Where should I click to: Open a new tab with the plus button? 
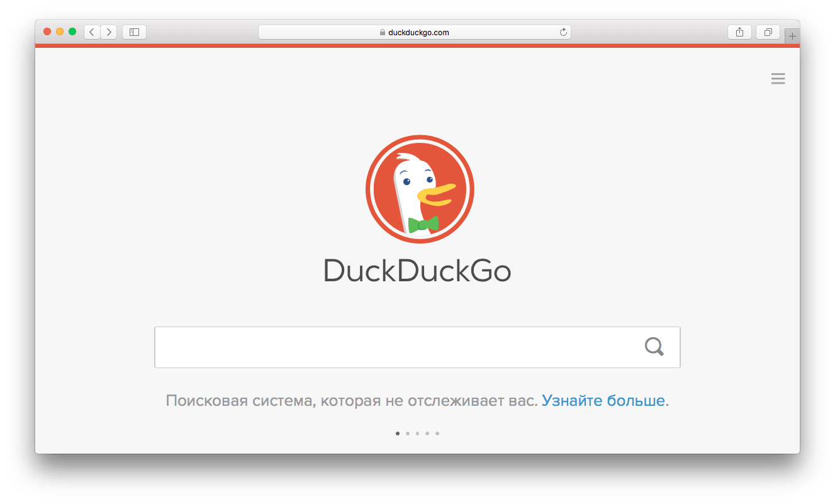(792, 36)
